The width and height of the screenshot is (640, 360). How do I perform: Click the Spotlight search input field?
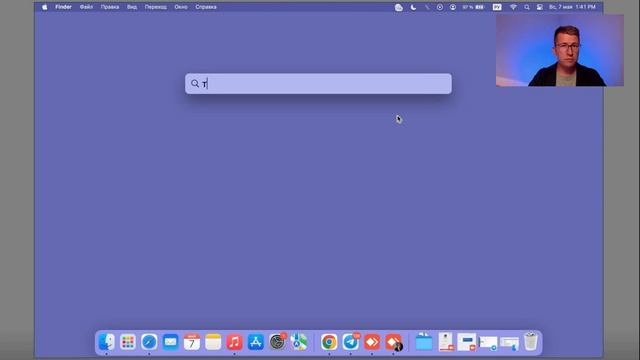(x=318, y=84)
